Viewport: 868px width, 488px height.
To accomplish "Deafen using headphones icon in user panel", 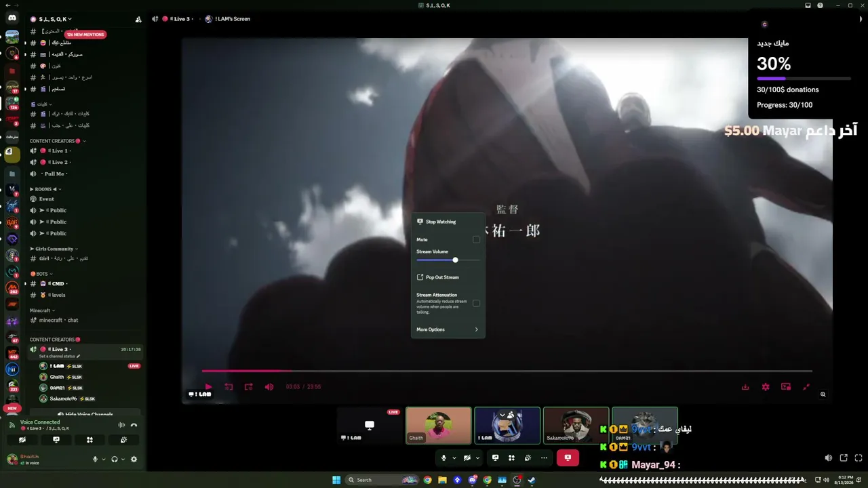I will (115, 459).
